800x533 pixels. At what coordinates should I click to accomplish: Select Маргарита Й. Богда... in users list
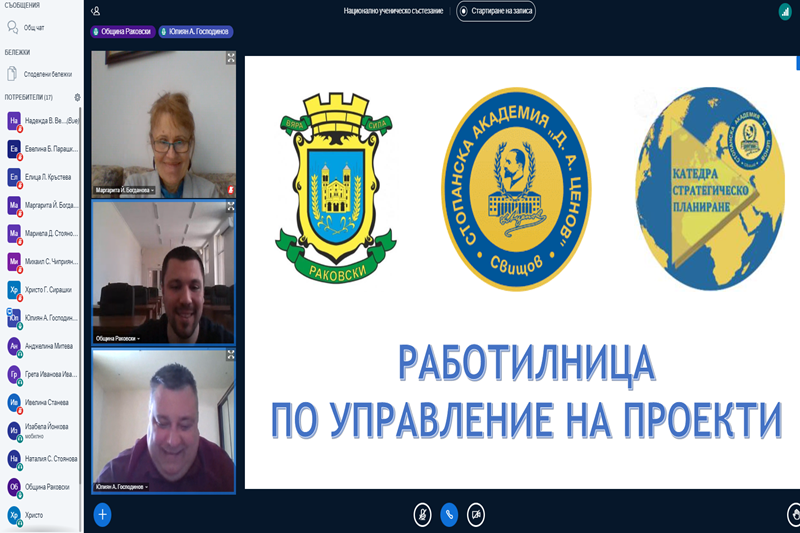click(42, 206)
